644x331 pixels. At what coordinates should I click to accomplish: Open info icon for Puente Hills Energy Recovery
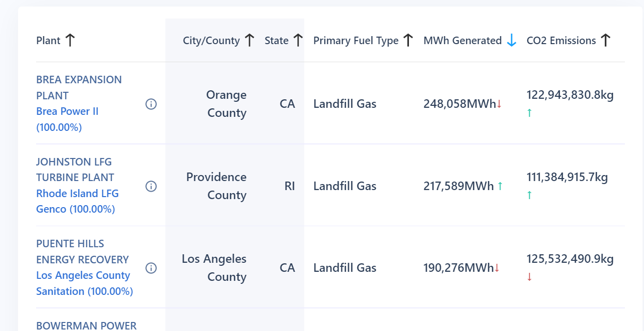pos(151,268)
